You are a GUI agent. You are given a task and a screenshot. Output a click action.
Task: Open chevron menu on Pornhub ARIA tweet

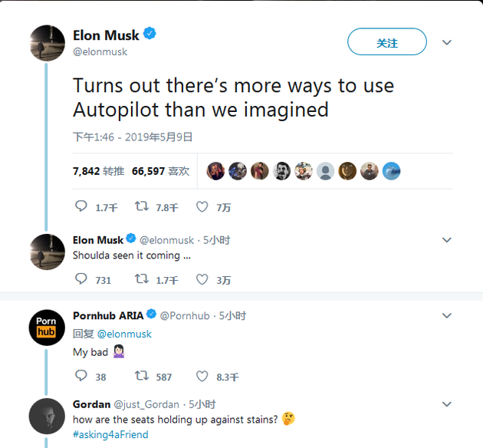coord(447,315)
